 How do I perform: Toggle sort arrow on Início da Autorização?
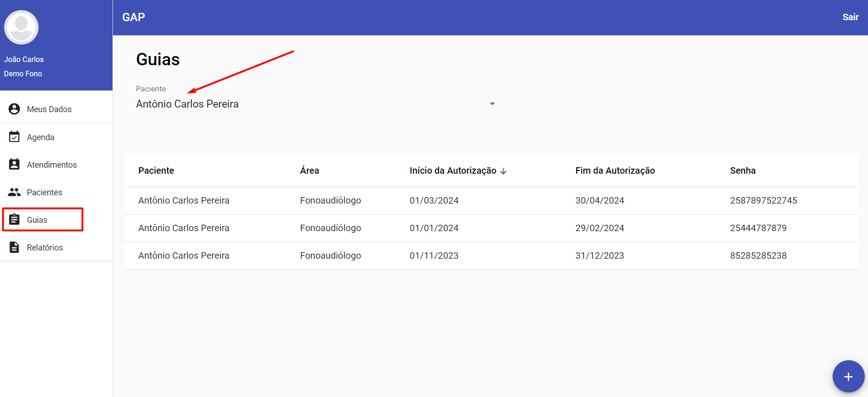503,171
